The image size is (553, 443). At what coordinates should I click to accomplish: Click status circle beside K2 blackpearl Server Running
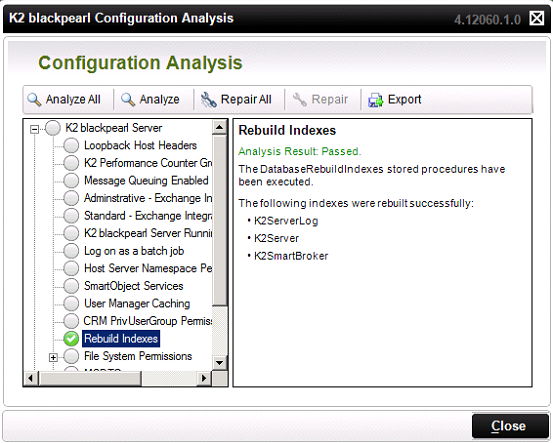[71, 233]
